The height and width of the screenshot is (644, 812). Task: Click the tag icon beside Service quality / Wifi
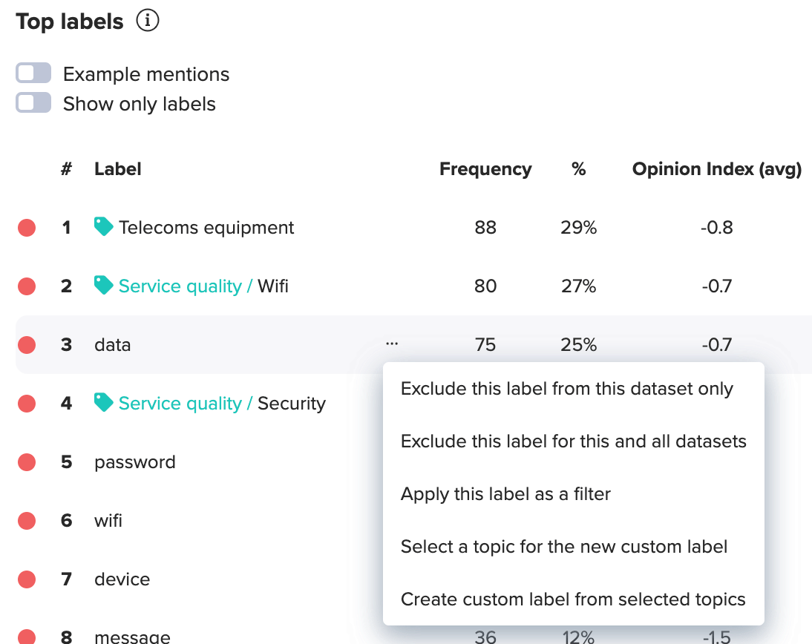[x=104, y=285]
